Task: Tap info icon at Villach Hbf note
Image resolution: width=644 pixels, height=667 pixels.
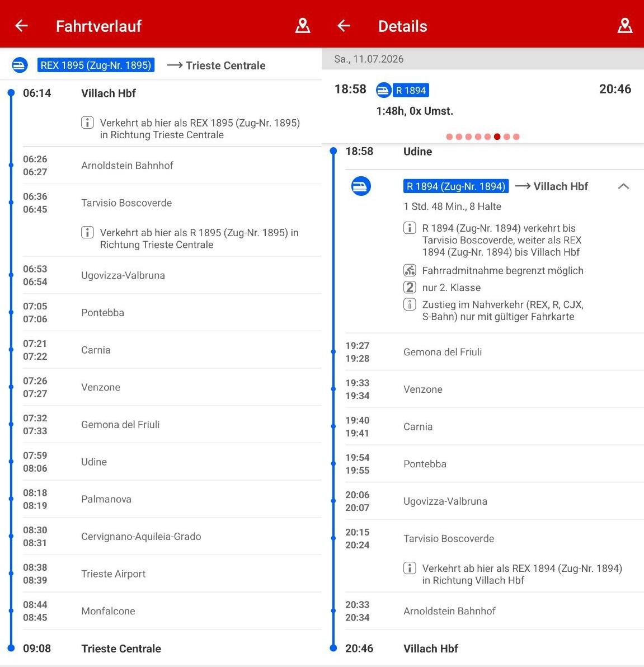Action: coord(87,123)
